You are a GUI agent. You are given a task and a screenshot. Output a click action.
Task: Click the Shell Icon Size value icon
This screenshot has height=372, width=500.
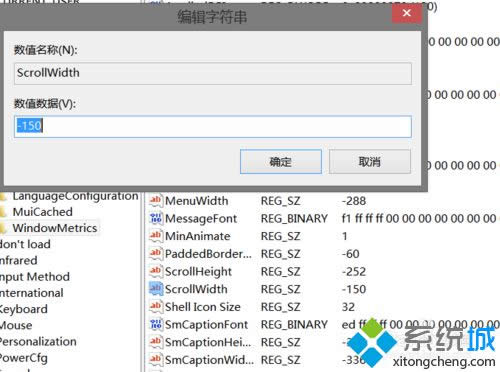pyautogui.click(x=156, y=306)
